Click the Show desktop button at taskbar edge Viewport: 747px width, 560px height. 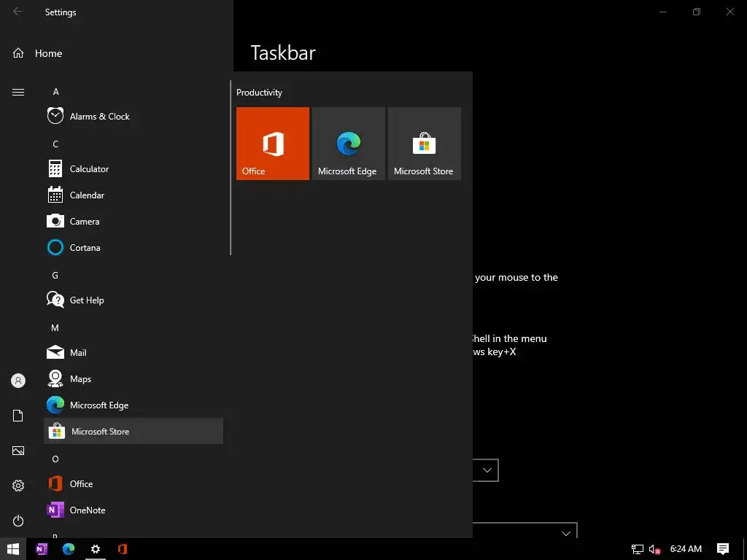[x=745, y=549]
